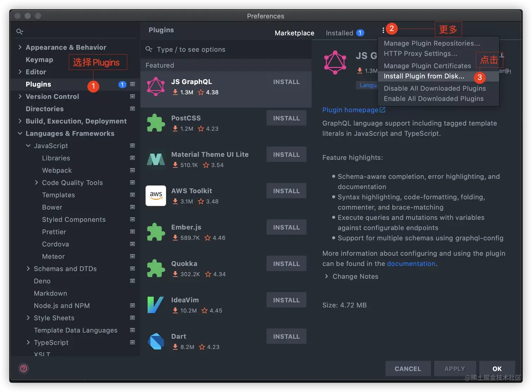The width and height of the screenshot is (532, 392).
Task: Choose Disable All Downloaded Plugins
Action: pos(438,88)
